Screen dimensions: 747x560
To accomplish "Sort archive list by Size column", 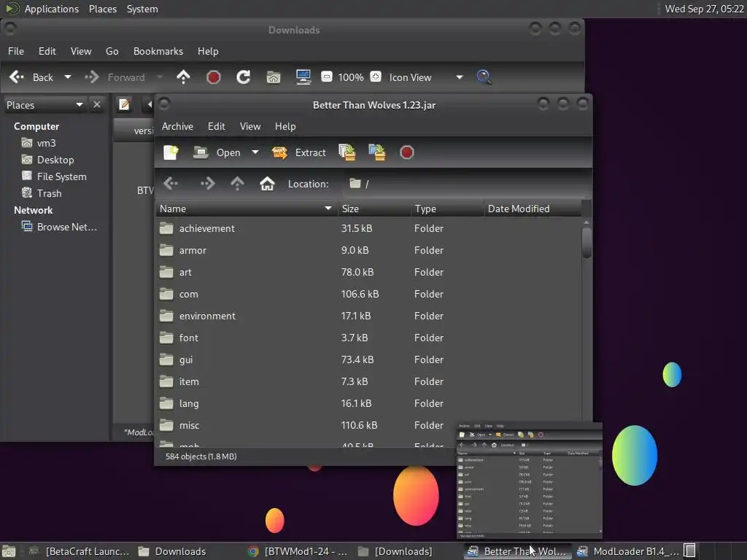I will click(x=374, y=209).
